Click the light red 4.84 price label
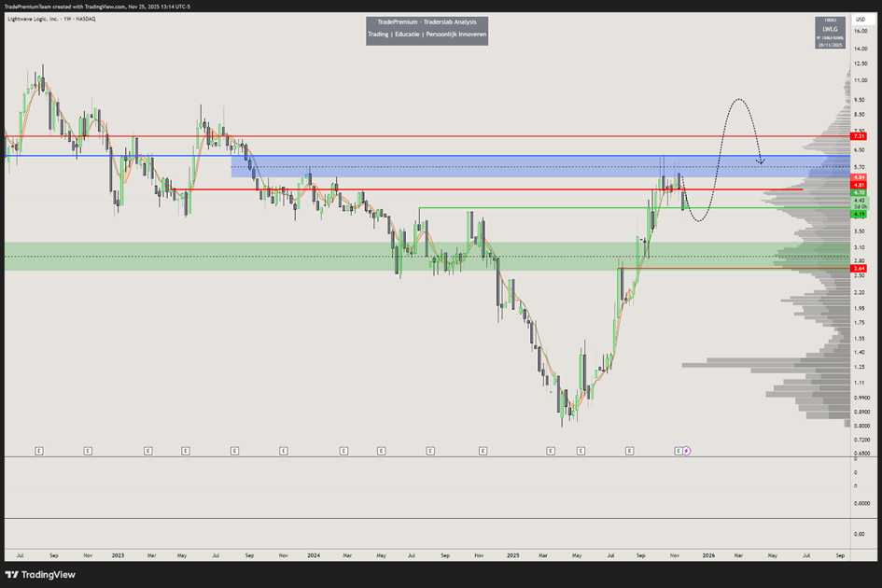 [859, 177]
